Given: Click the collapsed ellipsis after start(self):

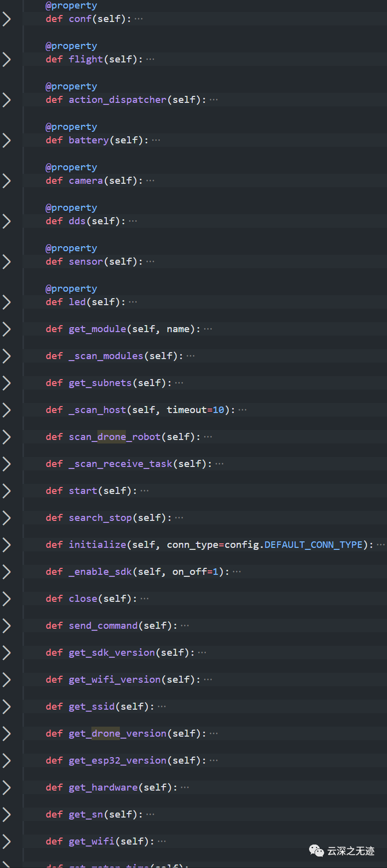Looking at the screenshot, I should 144,491.
